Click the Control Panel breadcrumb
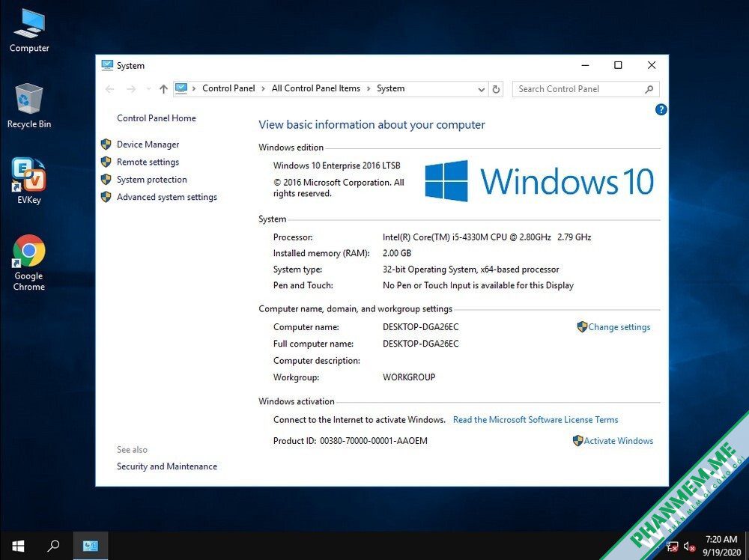Viewport: 749px width, 560px height. 228,88
